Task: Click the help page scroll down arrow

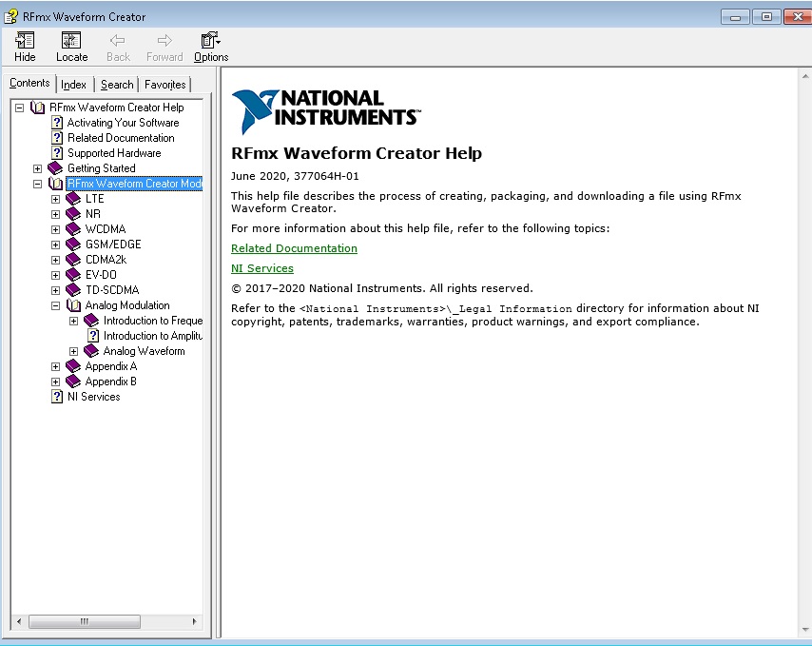Action: point(805,631)
